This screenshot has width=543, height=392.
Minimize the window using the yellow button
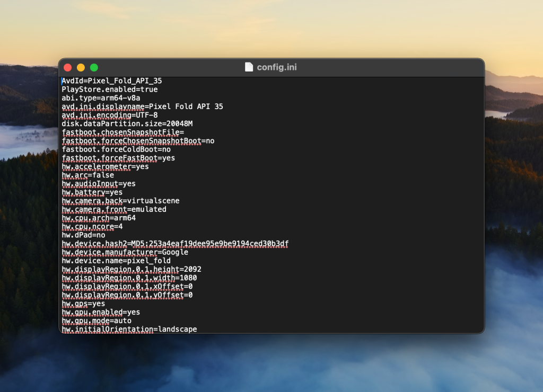tap(81, 67)
